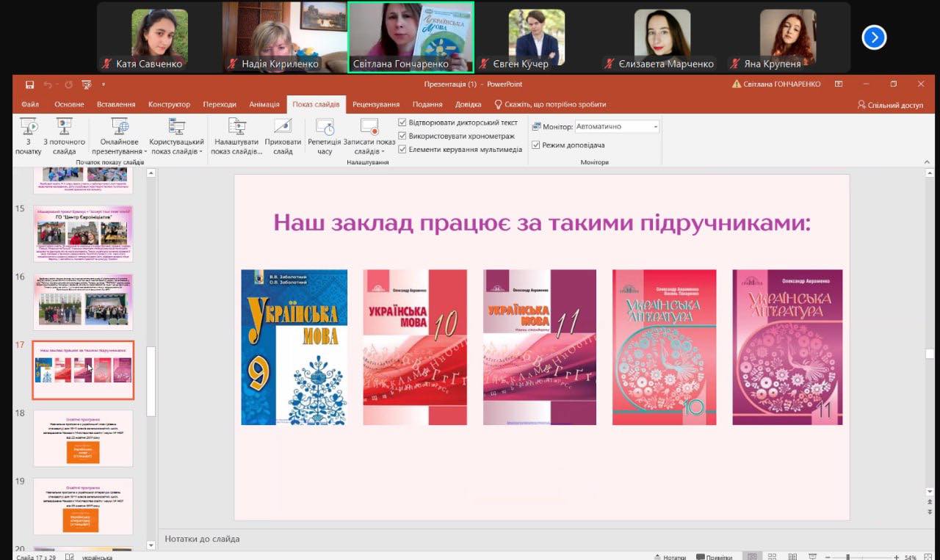Click the slide title «Наш заклад працює за такими підручниками»
The height and width of the screenshot is (560, 940).
click(x=542, y=222)
